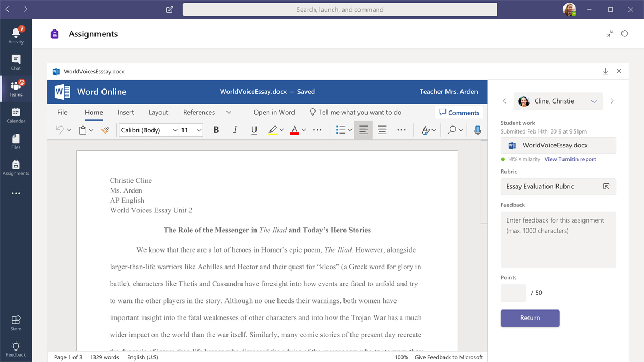Show more apps via ellipsis in sidebar
Viewport: 644px width, 362px height.
pos(16,193)
